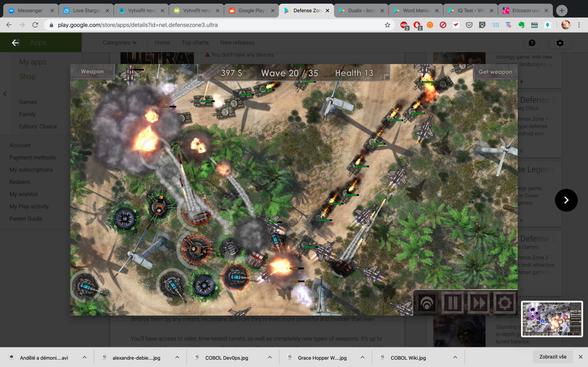Open the Play Store settings gear
This screenshot has height=367, width=588.
pyautogui.click(x=560, y=43)
